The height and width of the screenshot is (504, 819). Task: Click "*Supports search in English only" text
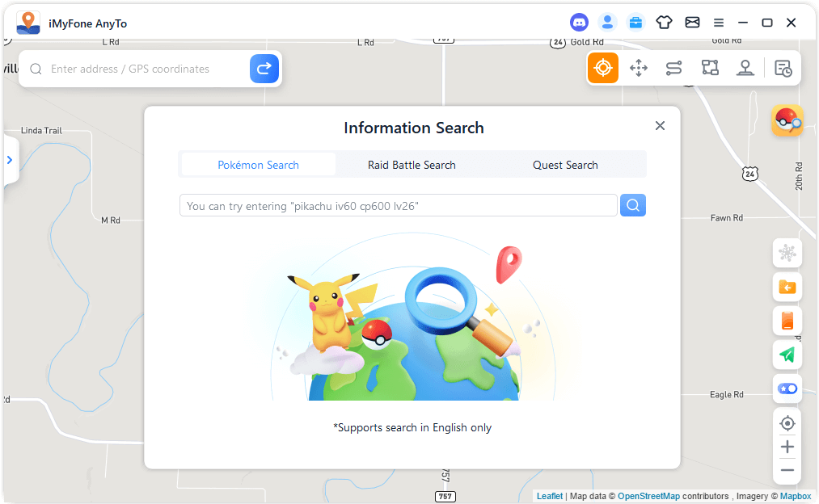click(412, 428)
